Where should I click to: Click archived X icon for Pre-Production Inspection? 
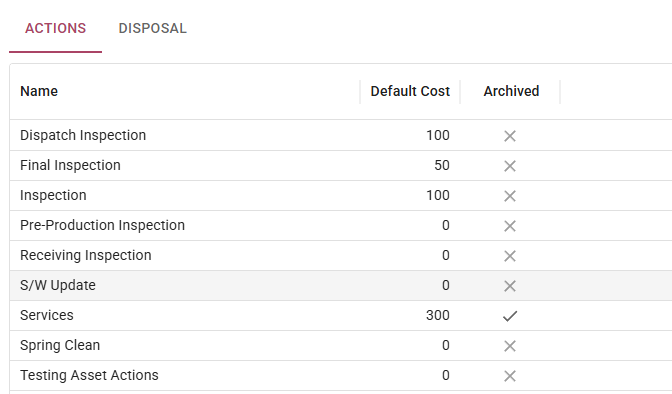[x=510, y=226]
